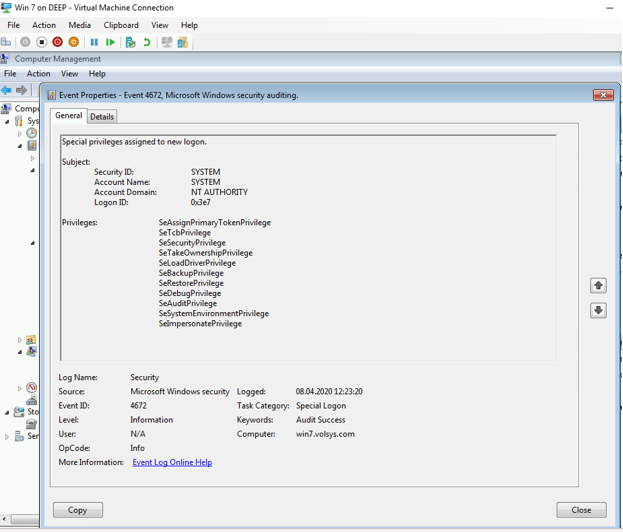
Task: Show the previous event with up arrow
Action: (x=598, y=286)
